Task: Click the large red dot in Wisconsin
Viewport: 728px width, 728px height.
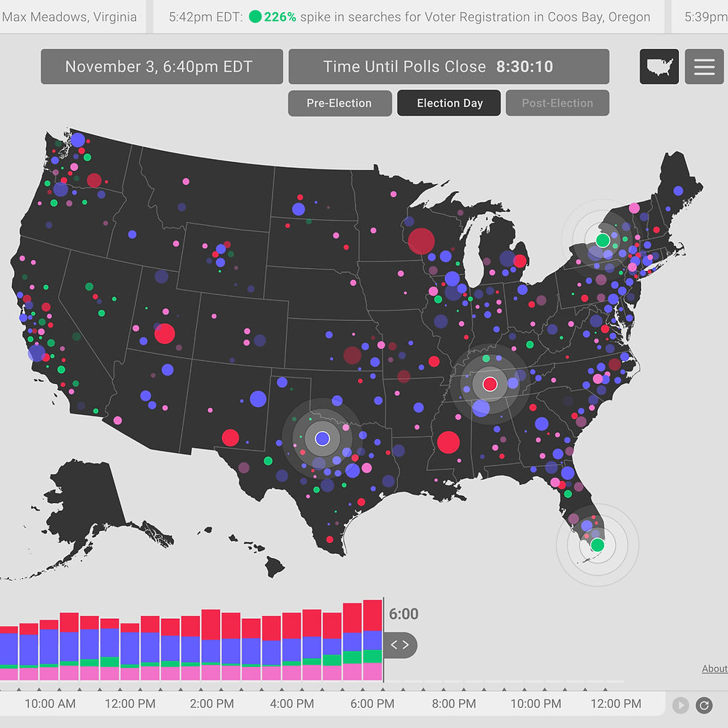Action: [421, 241]
